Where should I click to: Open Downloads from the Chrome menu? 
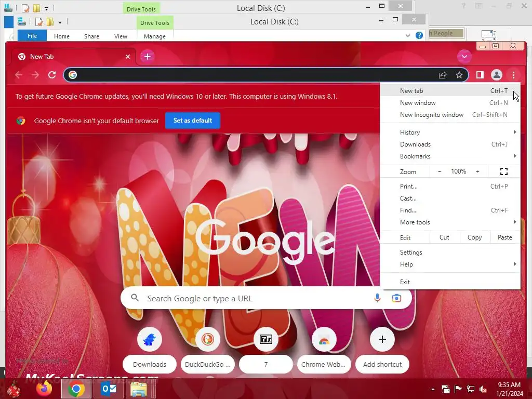(450, 144)
